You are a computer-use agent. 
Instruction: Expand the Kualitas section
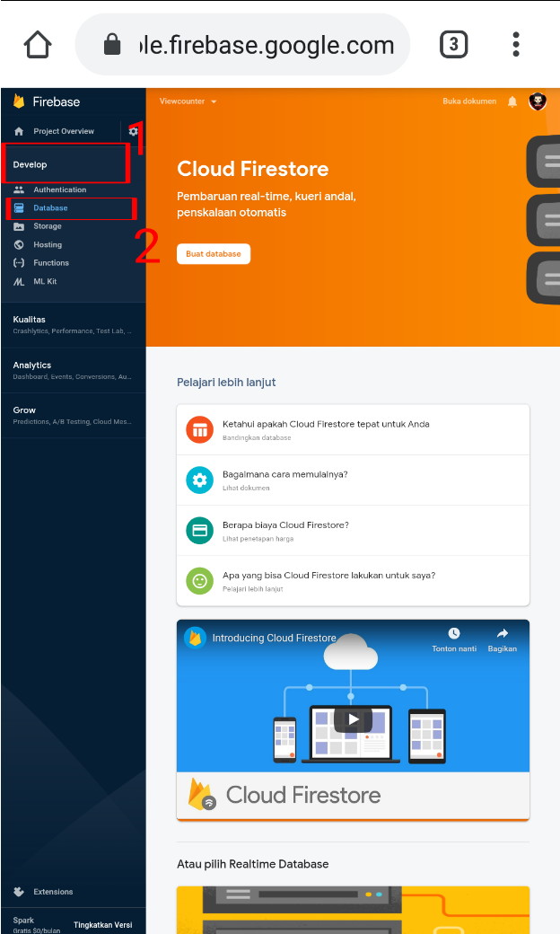click(x=74, y=324)
